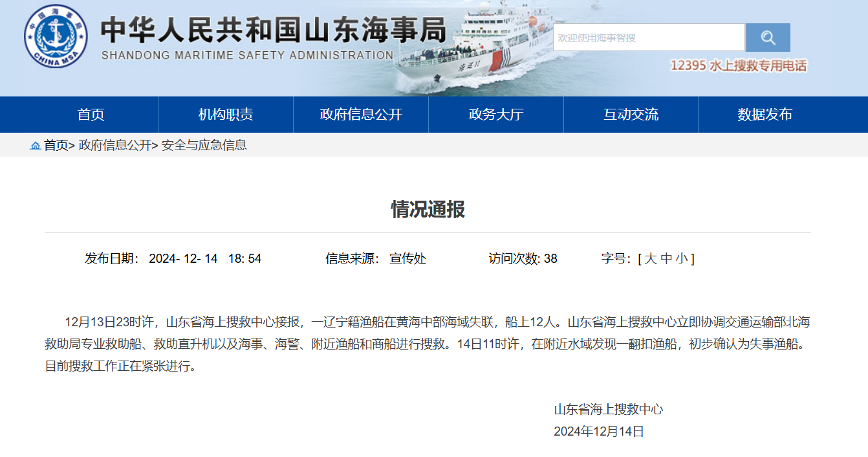Screen dimensions: 868x457
Task: Select 政务大厅 in the main navigation
Action: [496, 115]
